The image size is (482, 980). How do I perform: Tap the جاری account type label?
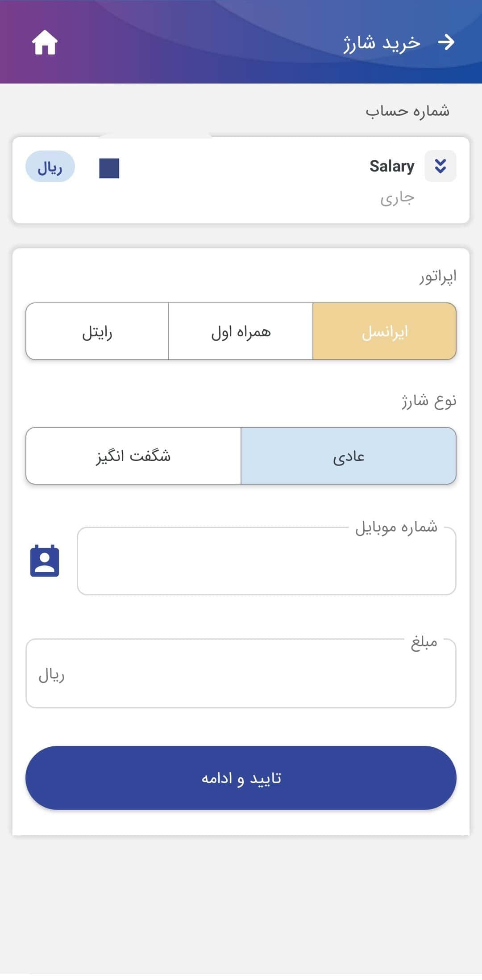pos(397,197)
